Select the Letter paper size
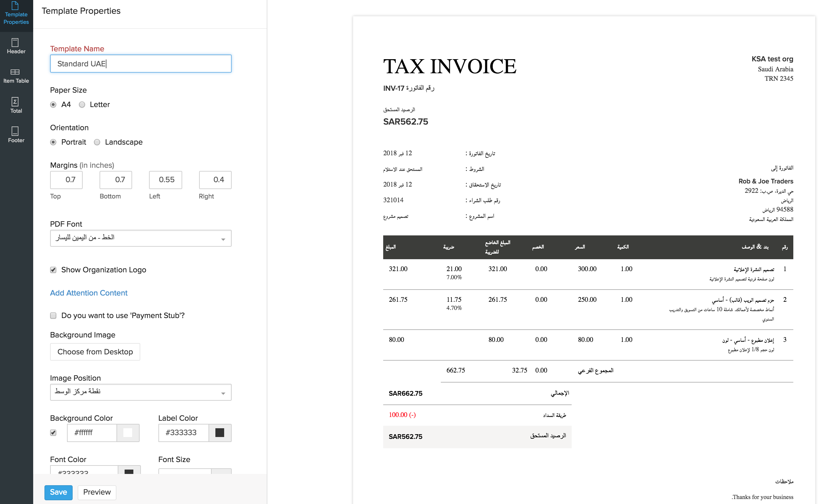 [82, 105]
